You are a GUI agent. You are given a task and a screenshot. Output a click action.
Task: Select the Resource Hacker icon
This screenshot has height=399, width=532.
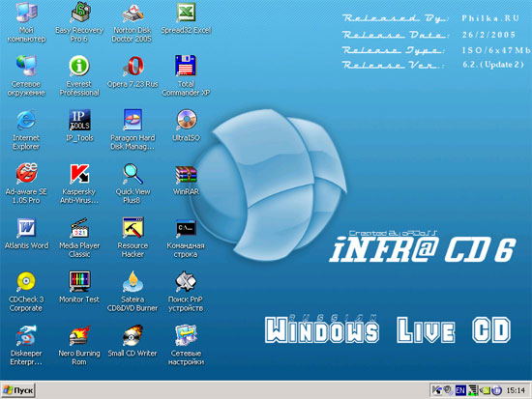click(133, 228)
